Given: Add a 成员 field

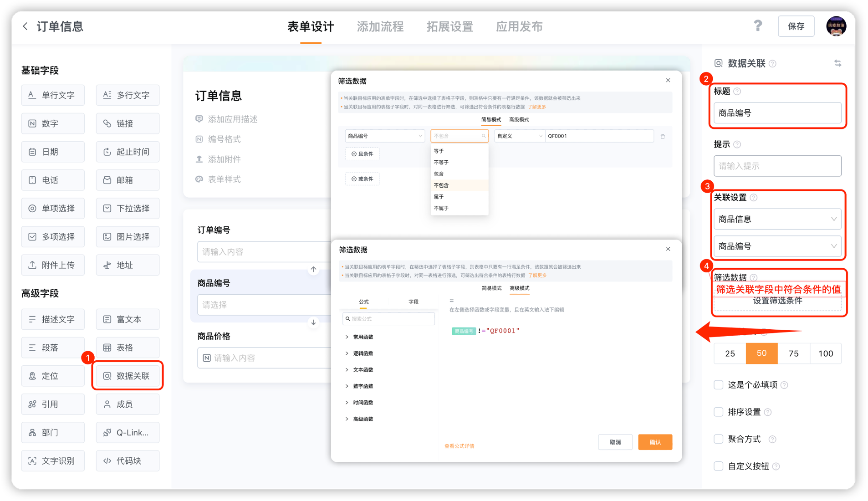Looking at the screenshot, I should tap(128, 404).
